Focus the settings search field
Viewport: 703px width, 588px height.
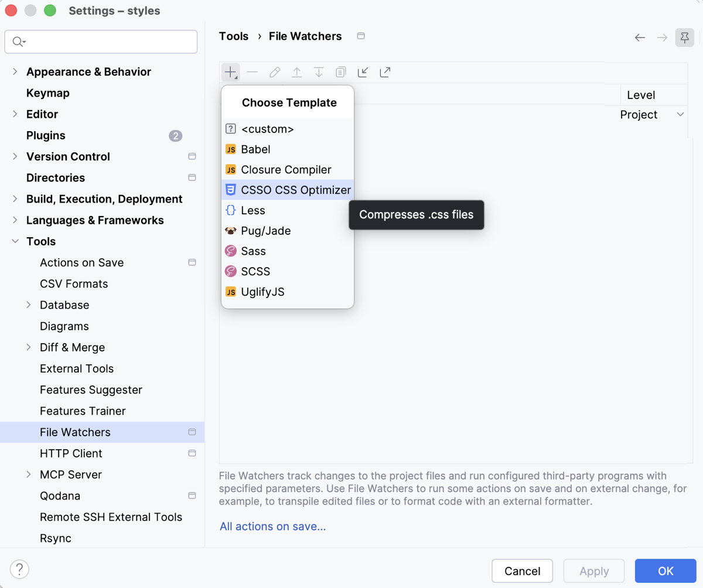[101, 42]
